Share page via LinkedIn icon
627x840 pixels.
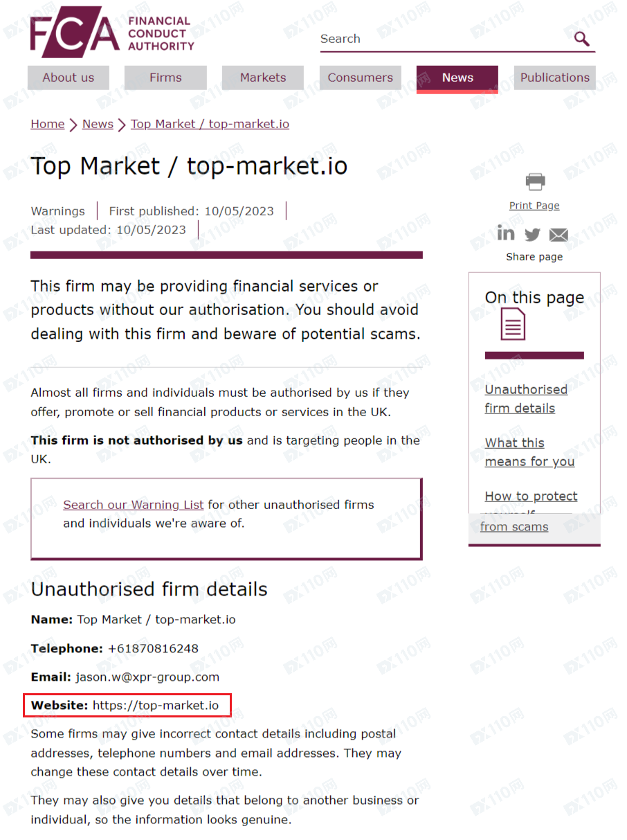pyautogui.click(x=506, y=233)
